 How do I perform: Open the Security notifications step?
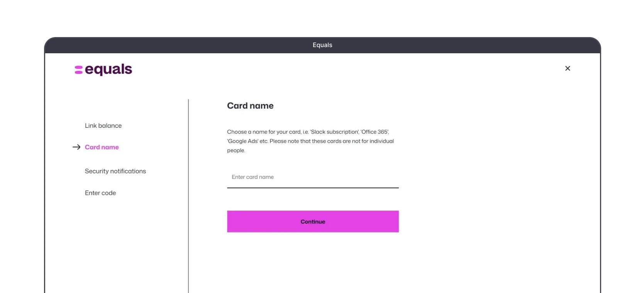[115, 171]
